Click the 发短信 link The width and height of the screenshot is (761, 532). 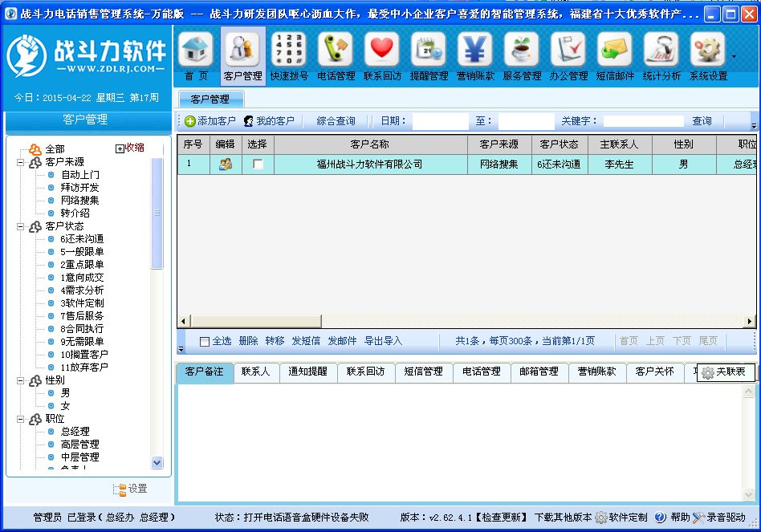[x=306, y=341]
